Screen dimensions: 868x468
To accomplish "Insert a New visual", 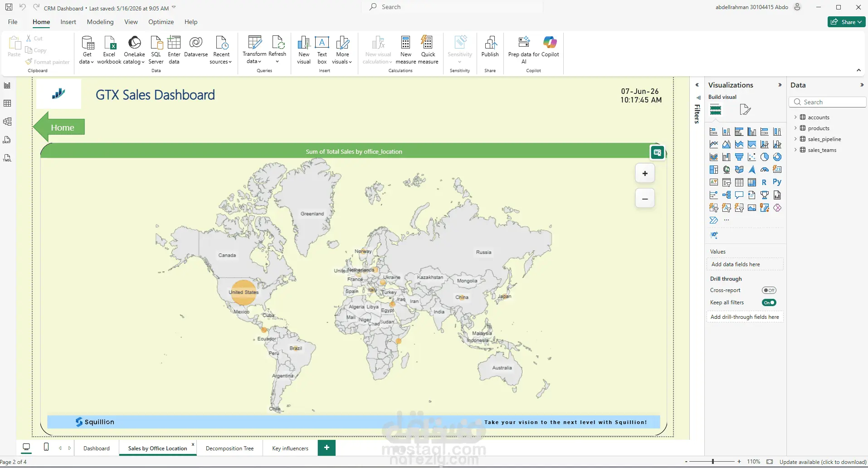I will [304, 50].
